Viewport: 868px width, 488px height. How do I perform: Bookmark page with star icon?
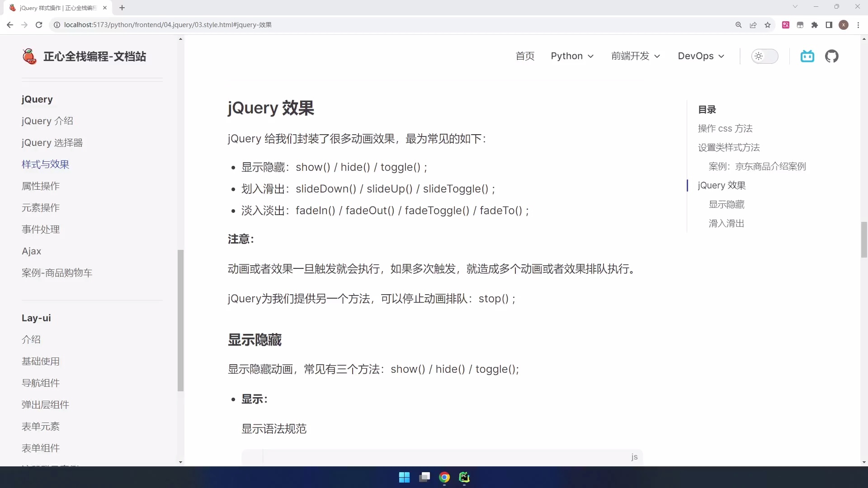pos(768,25)
